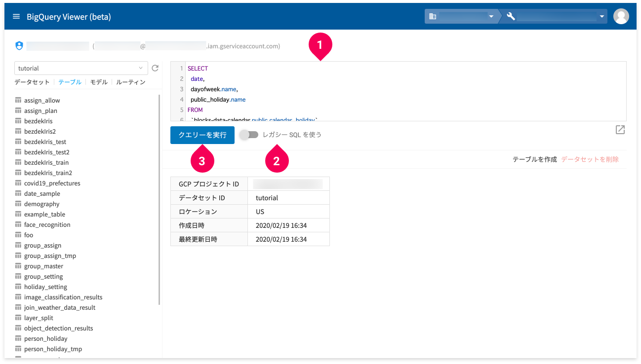Switch to the データセット tab
The image size is (641, 364).
(32, 82)
